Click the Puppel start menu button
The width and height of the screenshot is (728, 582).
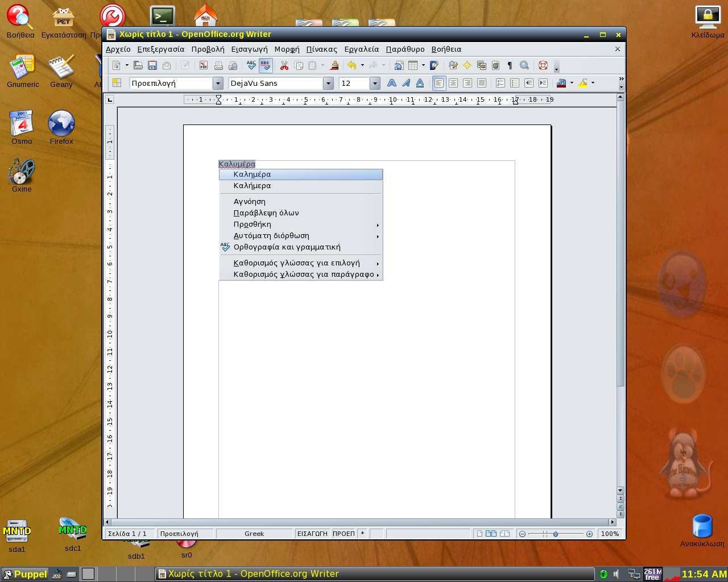(x=24, y=574)
